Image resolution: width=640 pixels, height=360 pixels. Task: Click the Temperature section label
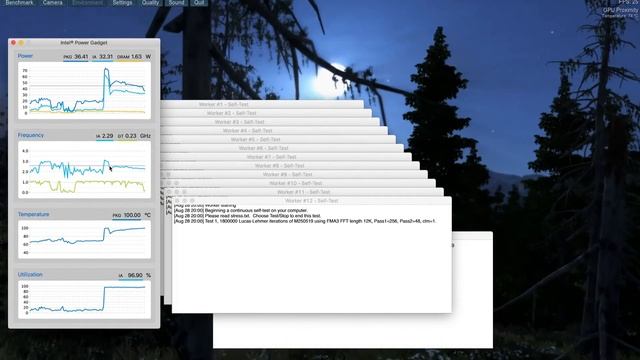[x=33, y=214]
